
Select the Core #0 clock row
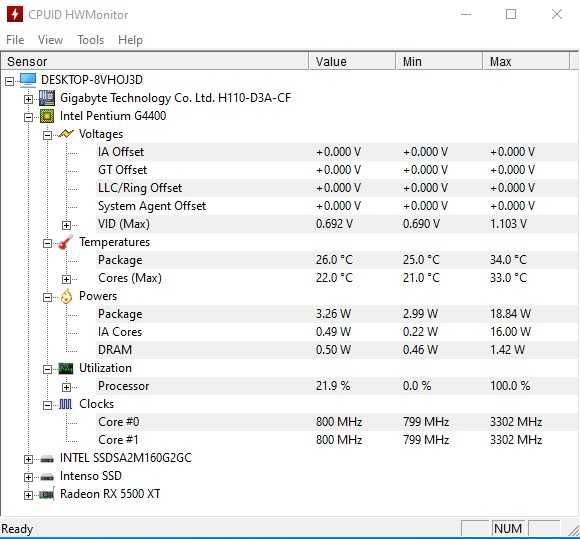point(337,422)
